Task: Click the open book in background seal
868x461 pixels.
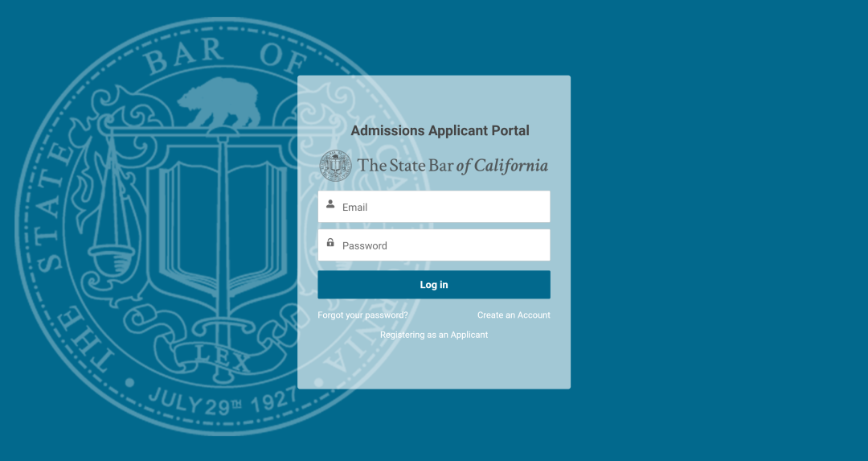Action: pos(223,227)
